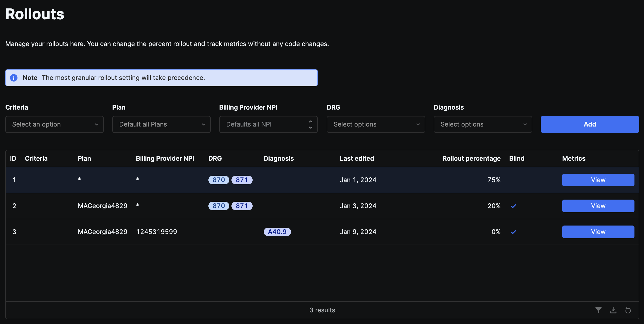Open the DRG Select options dropdown

pyautogui.click(x=375, y=124)
